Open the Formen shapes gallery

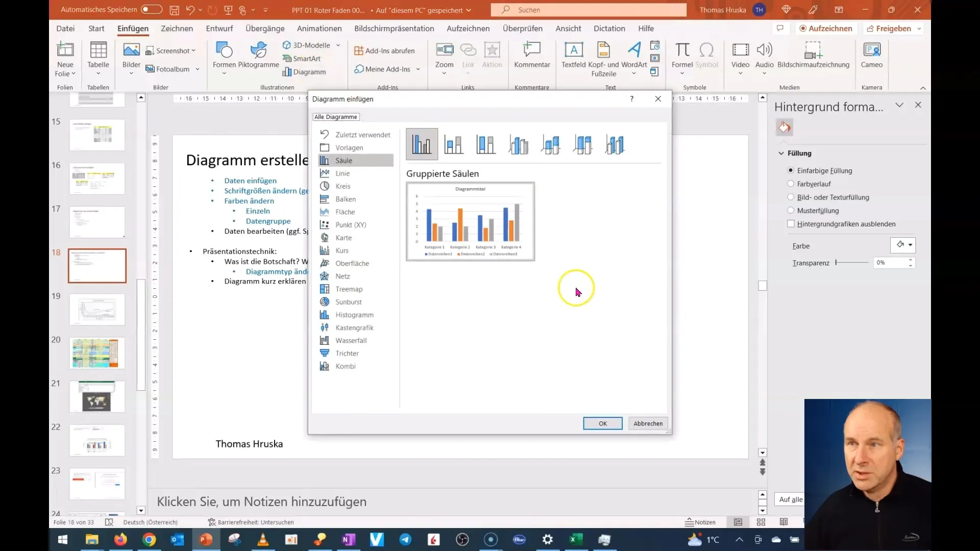click(224, 58)
